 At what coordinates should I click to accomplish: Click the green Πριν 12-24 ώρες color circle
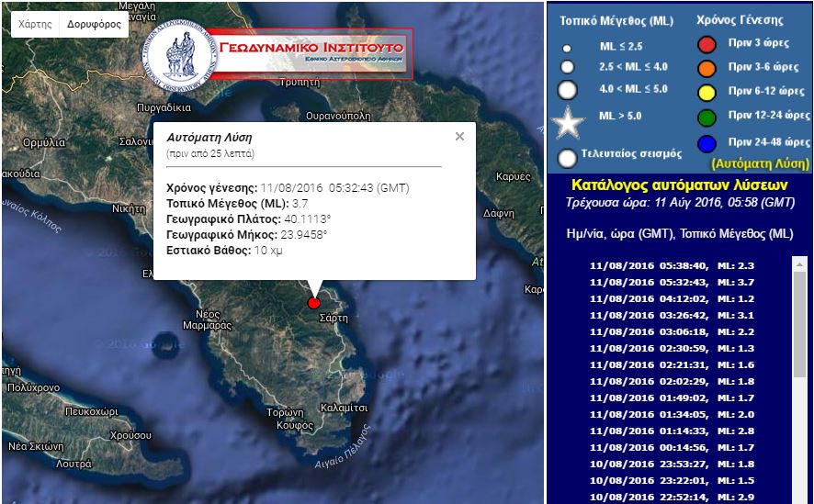click(x=707, y=118)
